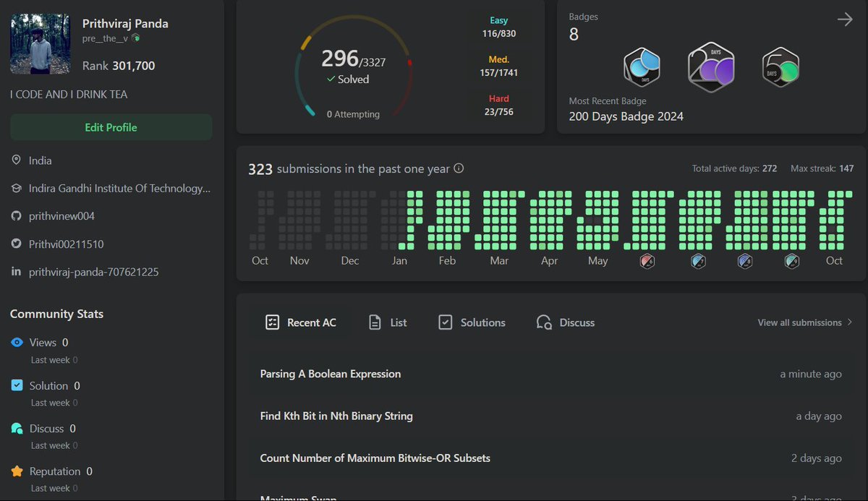Click the green badge beside username pre__the__v

pos(136,38)
